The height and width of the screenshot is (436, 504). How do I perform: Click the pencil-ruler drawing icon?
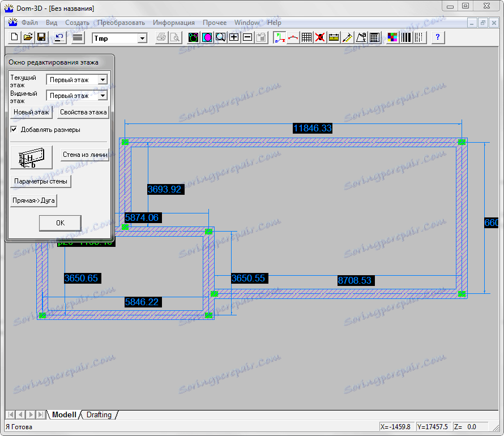tap(347, 37)
